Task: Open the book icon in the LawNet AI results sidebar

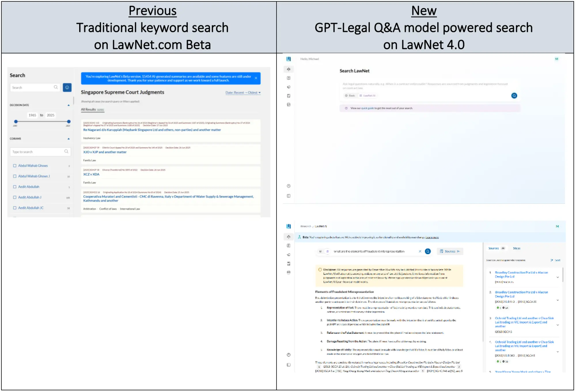Action: point(289,264)
